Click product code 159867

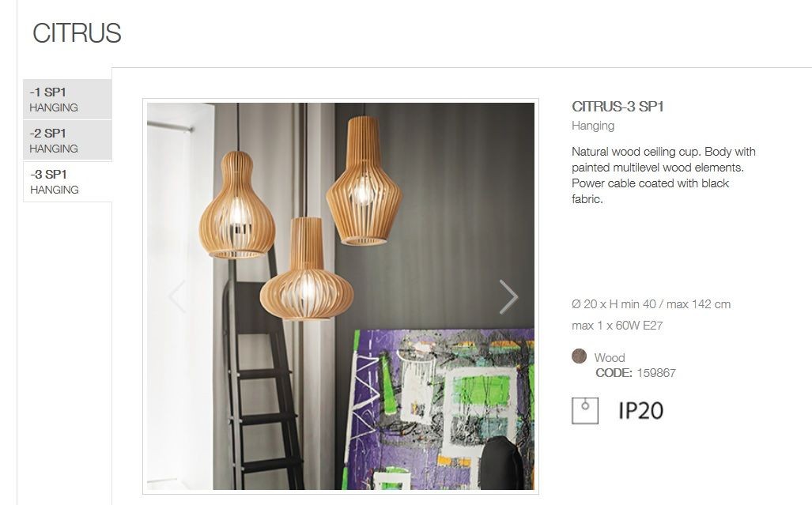point(656,373)
